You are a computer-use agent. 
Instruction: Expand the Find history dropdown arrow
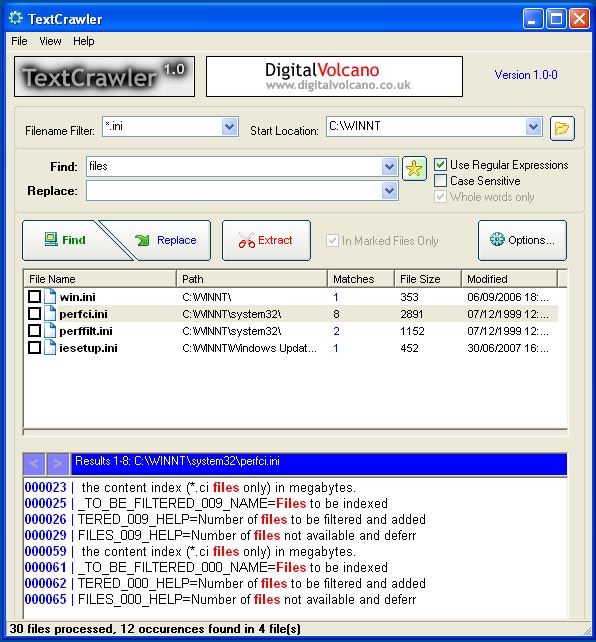[x=389, y=167]
